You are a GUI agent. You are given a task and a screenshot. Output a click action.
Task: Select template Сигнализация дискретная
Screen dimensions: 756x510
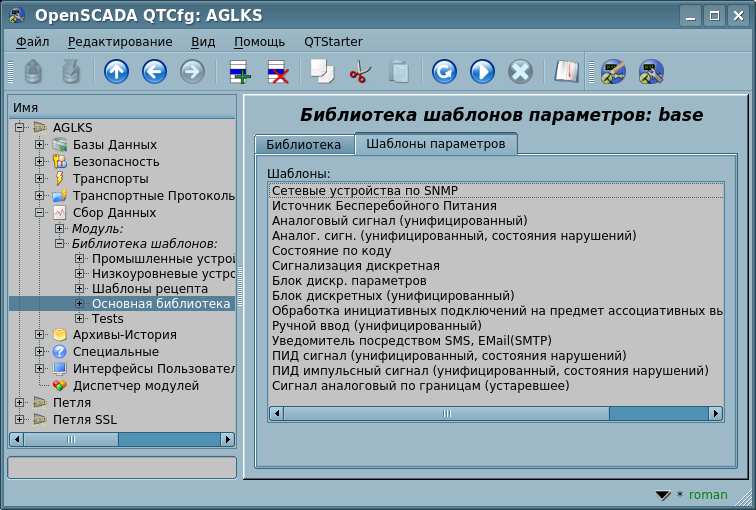pos(496,266)
